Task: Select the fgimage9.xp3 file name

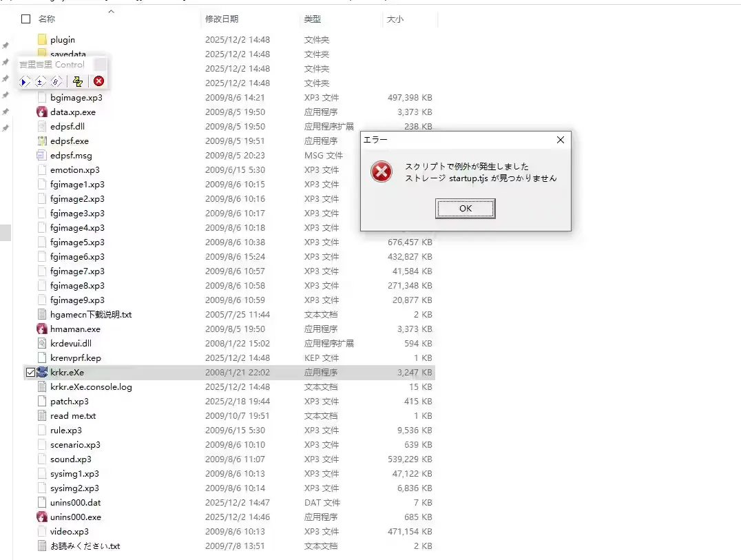Action: pos(78,300)
